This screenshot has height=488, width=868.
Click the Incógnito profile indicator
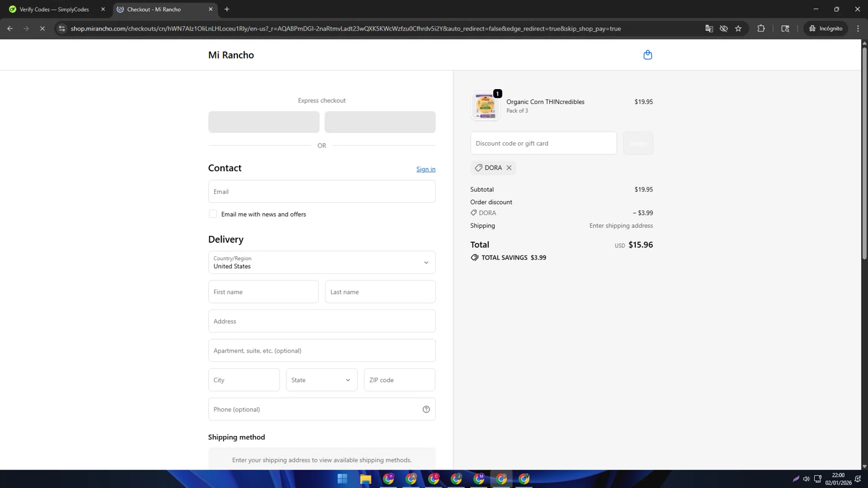[x=826, y=28]
